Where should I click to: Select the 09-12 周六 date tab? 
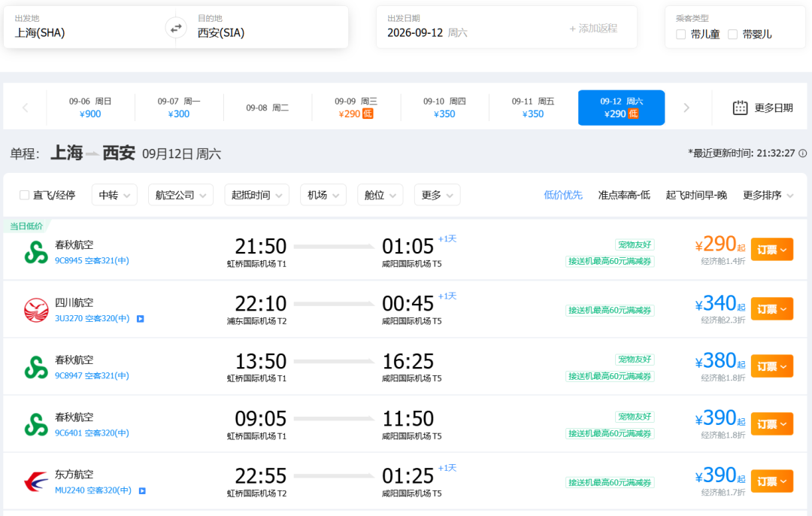[x=622, y=108]
